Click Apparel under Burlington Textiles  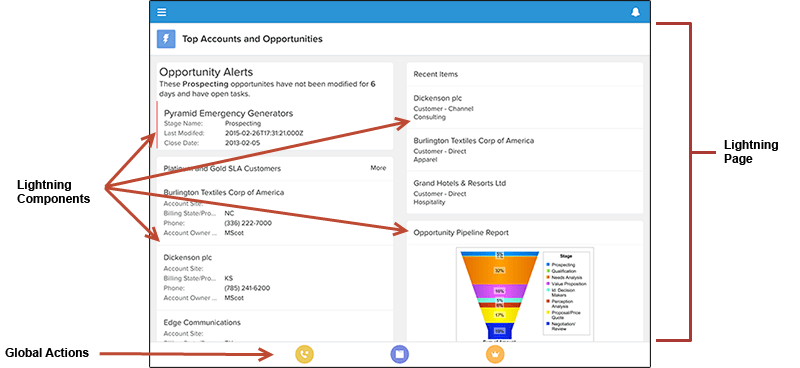(426, 160)
